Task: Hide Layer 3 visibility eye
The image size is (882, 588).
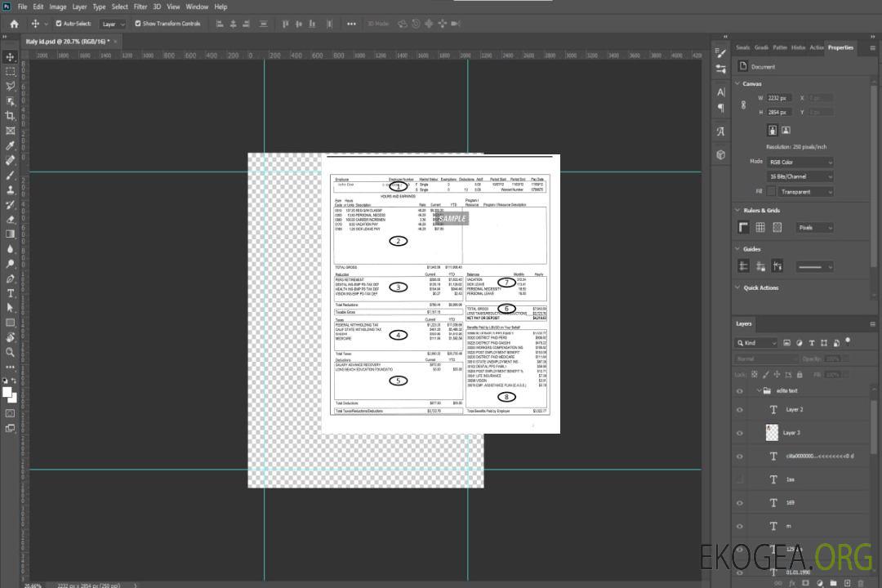Action: tap(740, 434)
